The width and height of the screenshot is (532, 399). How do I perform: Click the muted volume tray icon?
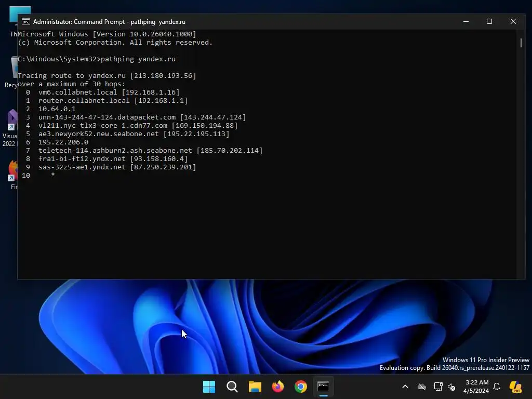[x=451, y=387]
